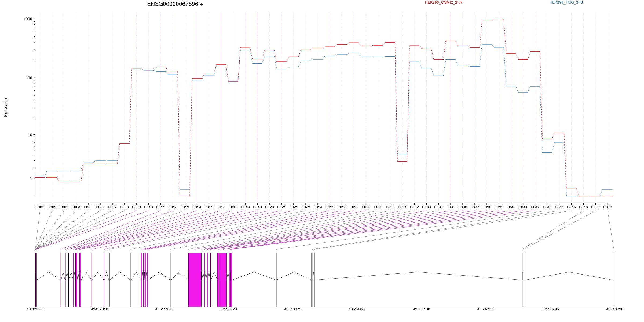Click genomic coordinate 43596285
The height and width of the screenshot is (322, 644).
coord(550,309)
